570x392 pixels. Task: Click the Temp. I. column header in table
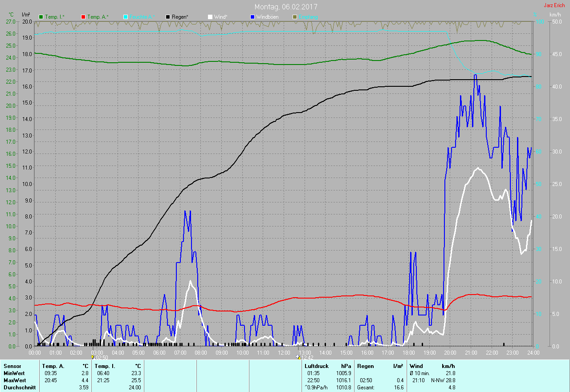pyautogui.click(x=104, y=366)
